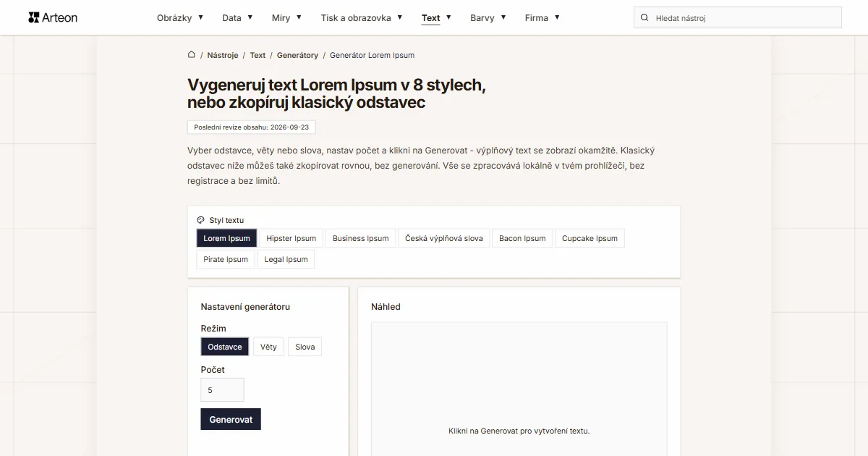Set mode to Slova
The width and height of the screenshot is (868, 456).
305,347
